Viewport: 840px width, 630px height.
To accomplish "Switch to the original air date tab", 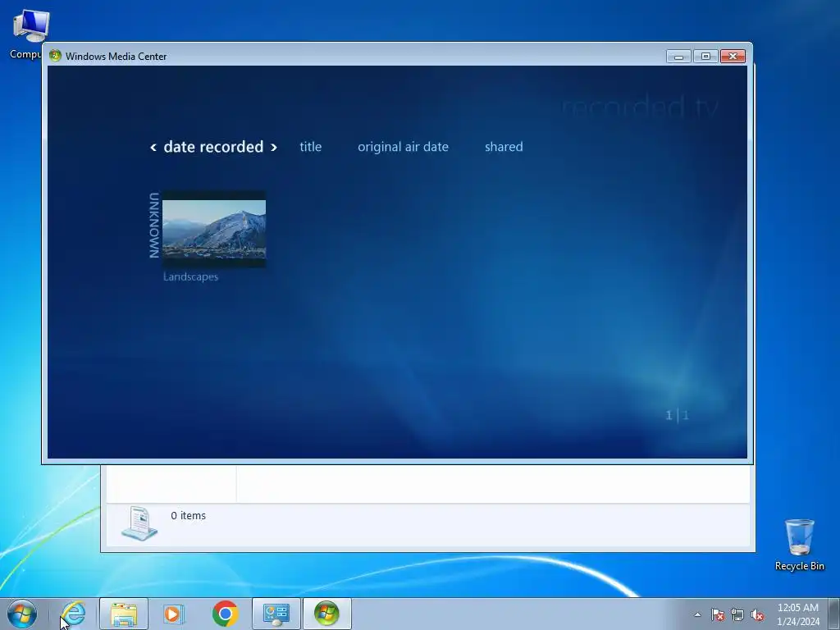I will pos(403,147).
